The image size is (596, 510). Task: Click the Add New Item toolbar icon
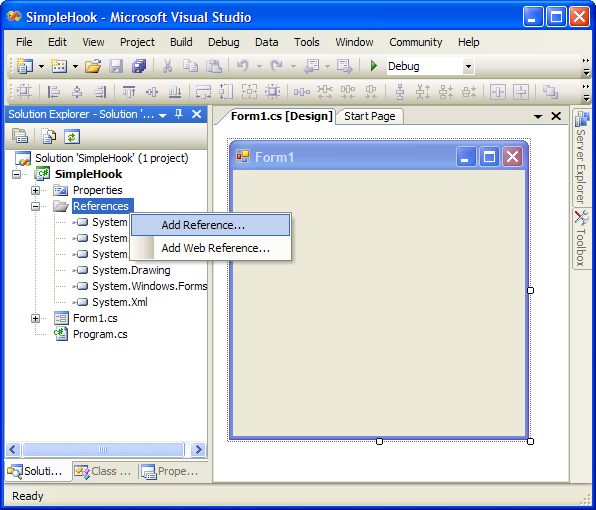pyautogui.click(x=59, y=66)
